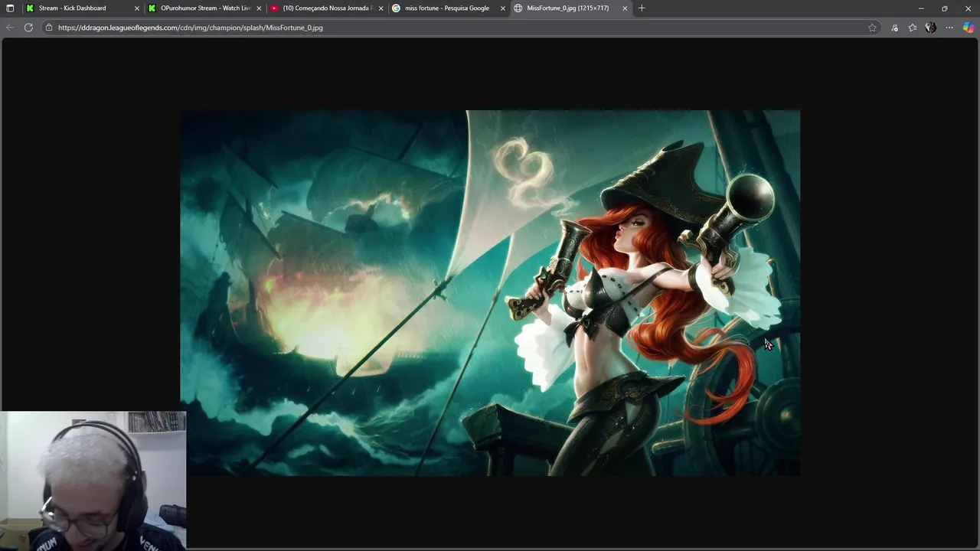Image resolution: width=980 pixels, height=551 pixels.
Task: Open the music note extension icon
Action: tap(894, 28)
